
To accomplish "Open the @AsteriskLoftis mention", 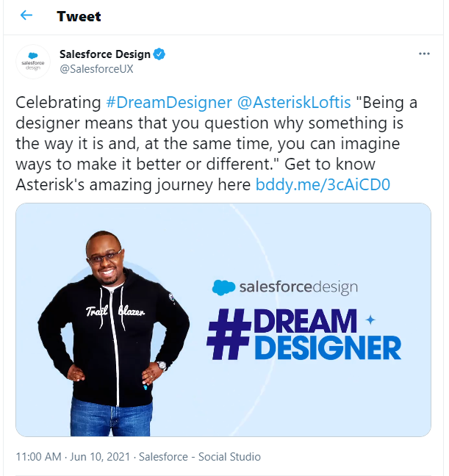I will tap(294, 102).
